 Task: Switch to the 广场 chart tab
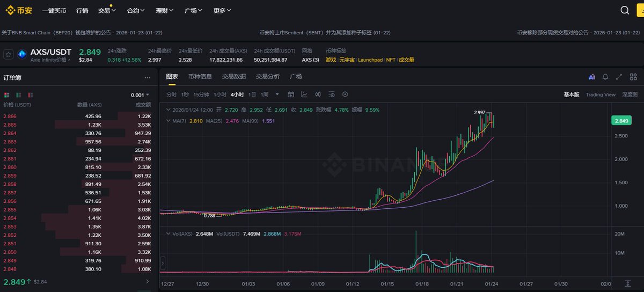tap(296, 77)
